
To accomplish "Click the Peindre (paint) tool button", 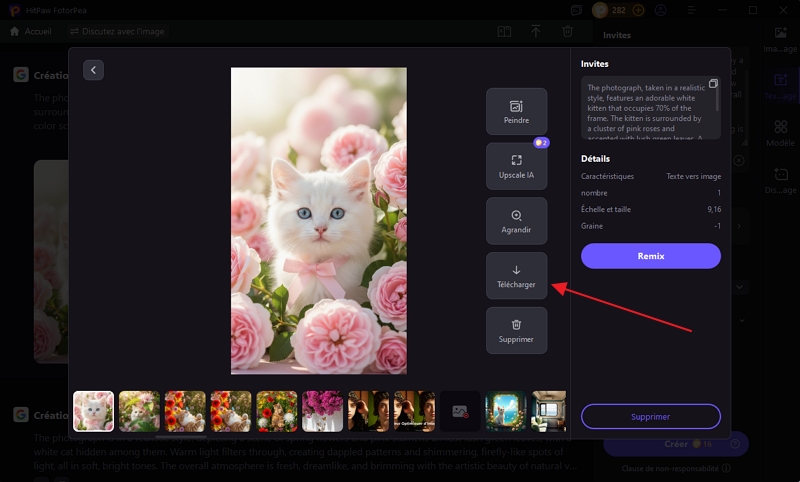I will (516, 111).
